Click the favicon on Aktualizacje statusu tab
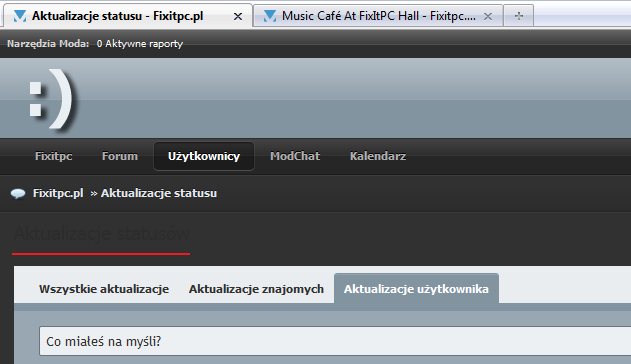The width and height of the screenshot is (631, 364). 20,16
